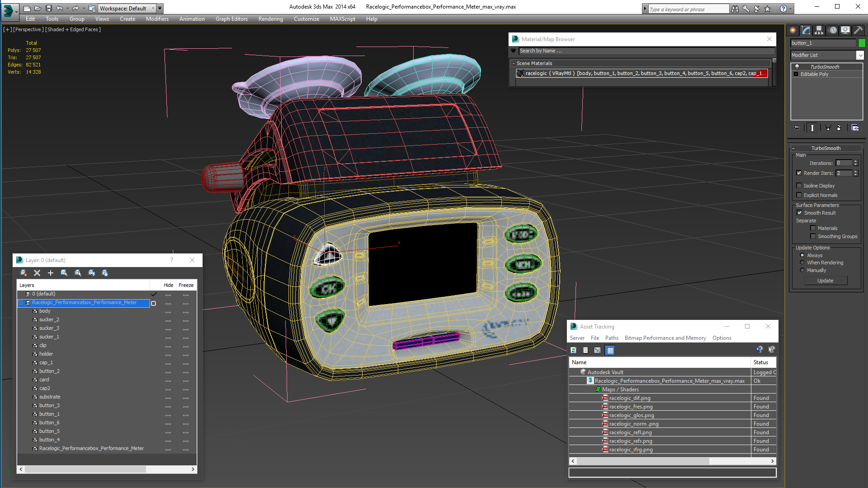Switch Asset Tracking to Tree View icon

[598, 350]
